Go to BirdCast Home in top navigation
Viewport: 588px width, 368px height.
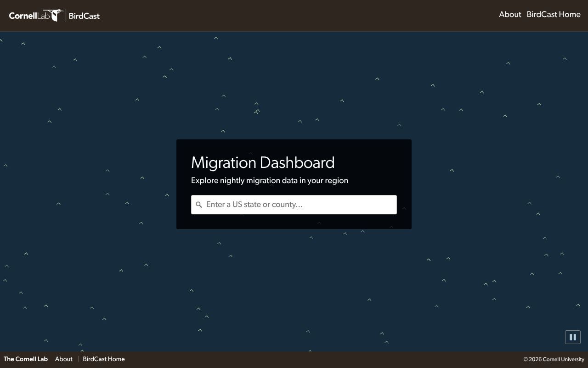(554, 14)
